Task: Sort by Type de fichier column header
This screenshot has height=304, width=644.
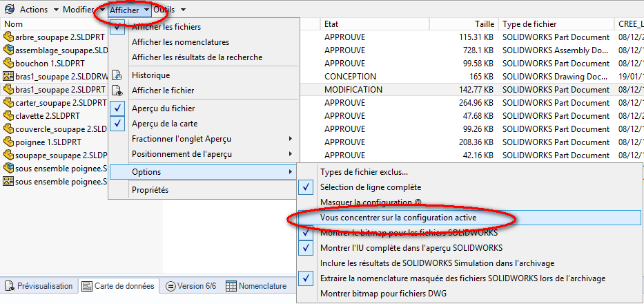Action: point(556,24)
